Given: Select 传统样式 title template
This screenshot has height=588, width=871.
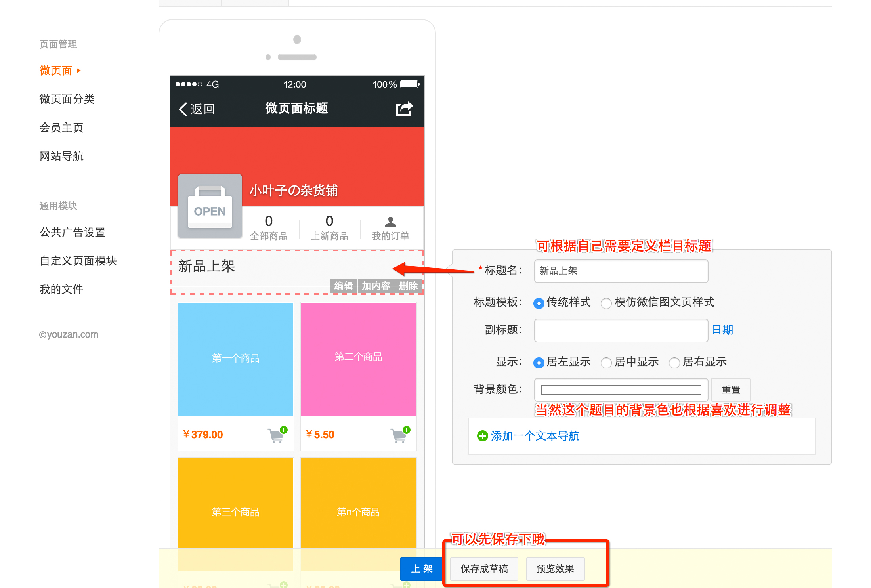Looking at the screenshot, I should (x=539, y=303).
